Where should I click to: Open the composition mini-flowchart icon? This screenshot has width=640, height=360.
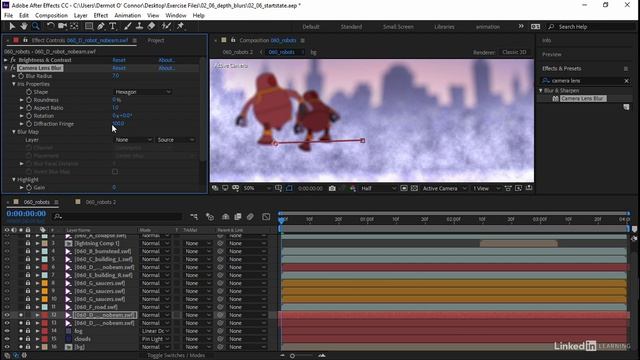(194, 217)
